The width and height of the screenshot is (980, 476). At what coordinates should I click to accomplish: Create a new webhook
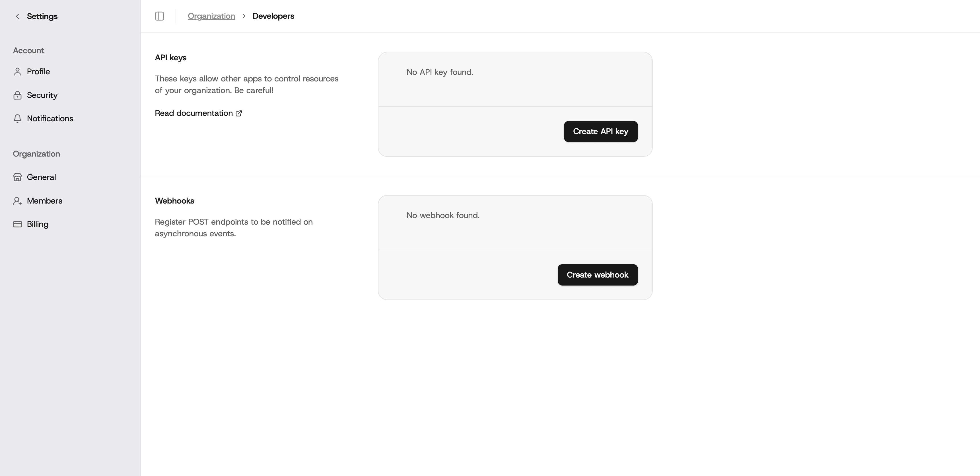(597, 275)
